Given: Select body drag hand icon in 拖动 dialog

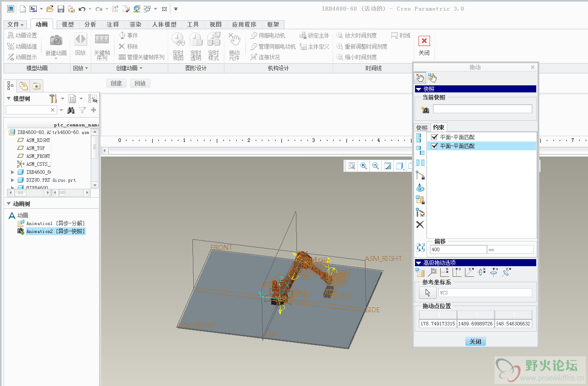Looking at the screenshot, I should (432, 78).
